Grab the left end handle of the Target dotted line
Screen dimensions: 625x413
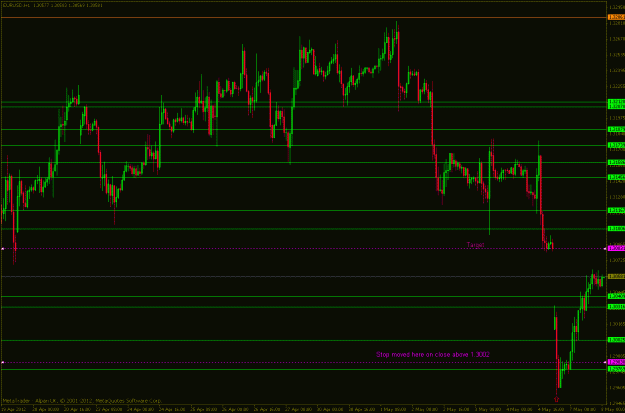(x=2, y=249)
